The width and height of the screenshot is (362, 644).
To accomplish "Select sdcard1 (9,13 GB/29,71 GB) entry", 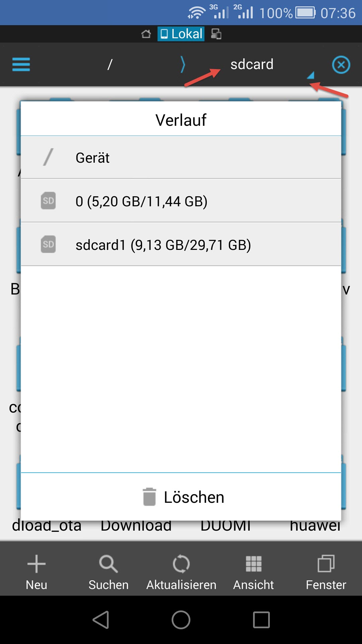I will [181, 245].
